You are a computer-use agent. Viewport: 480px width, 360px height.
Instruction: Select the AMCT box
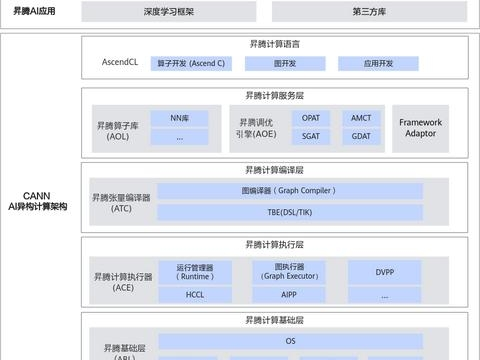tap(361, 118)
